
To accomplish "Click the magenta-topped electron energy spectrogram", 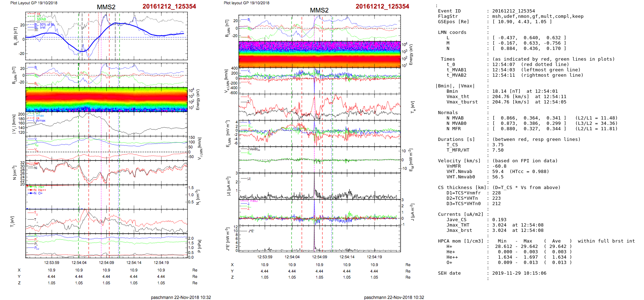I will 319,54.
